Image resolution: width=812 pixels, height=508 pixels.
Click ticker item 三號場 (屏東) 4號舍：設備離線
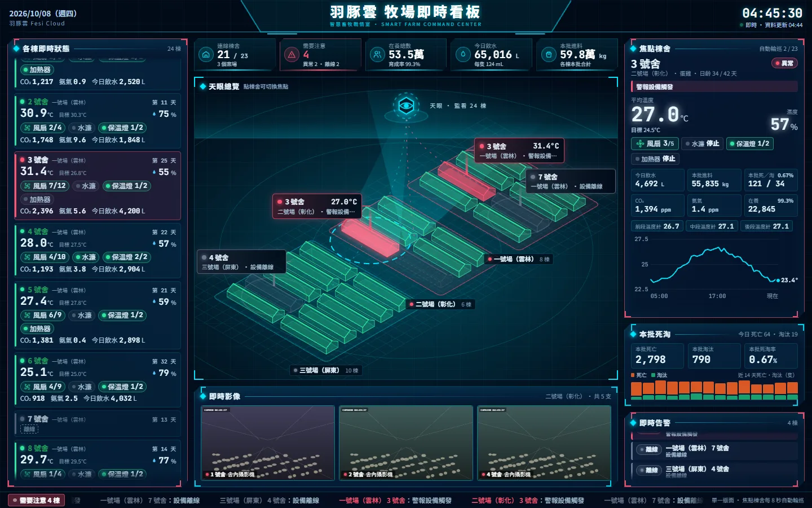(x=269, y=500)
